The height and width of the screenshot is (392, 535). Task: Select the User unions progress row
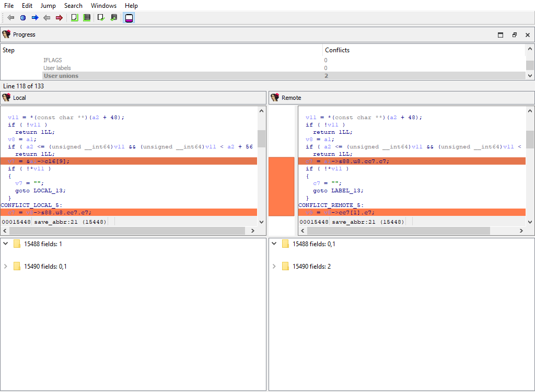pyautogui.click(x=61, y=76)
